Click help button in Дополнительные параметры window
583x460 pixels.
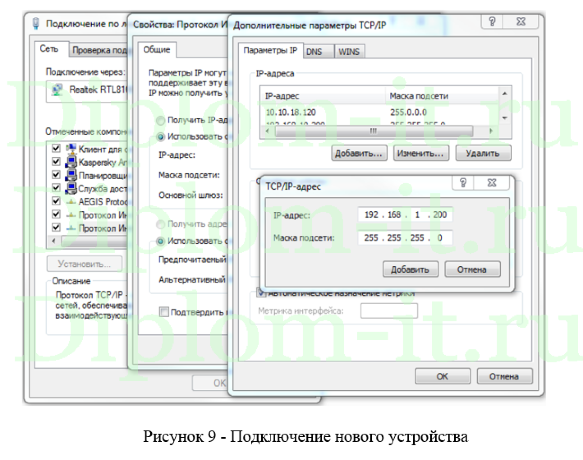click(x=492, y=22)
